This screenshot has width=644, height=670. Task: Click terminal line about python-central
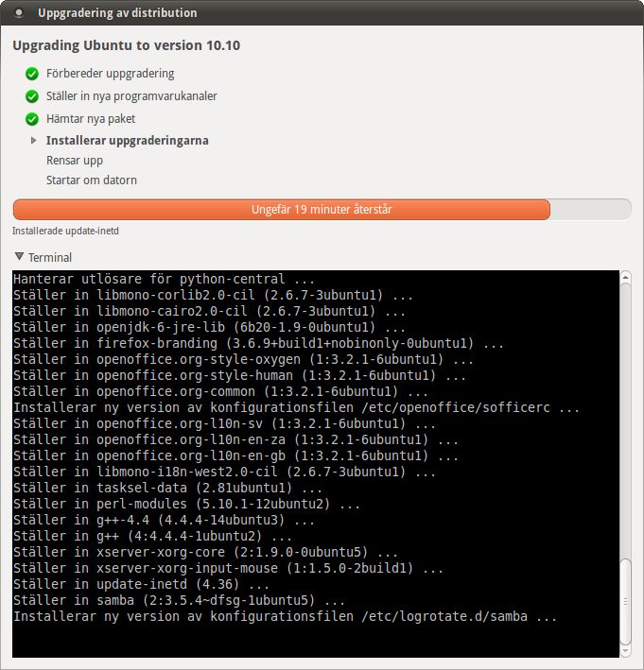click(164, 279)
